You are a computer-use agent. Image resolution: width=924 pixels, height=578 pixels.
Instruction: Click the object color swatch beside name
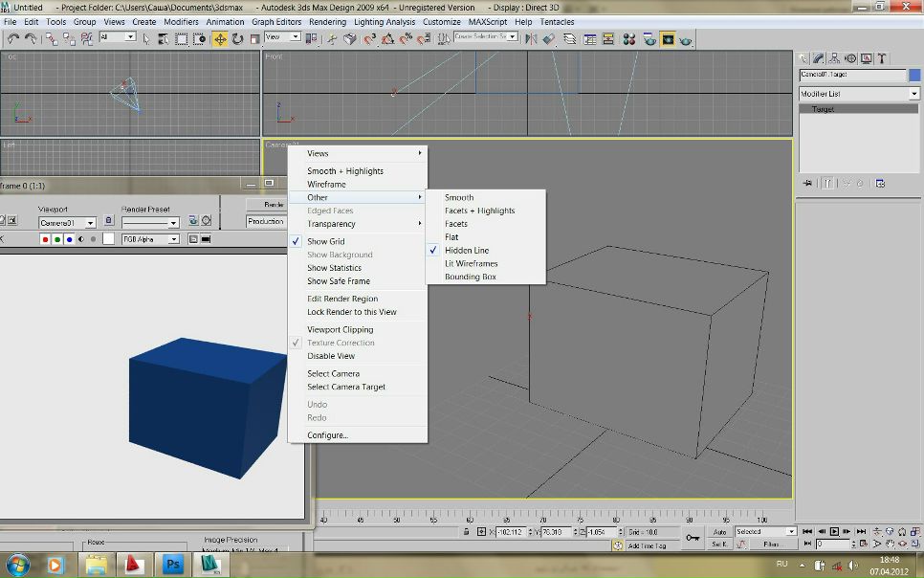pyautogui.click(x=914, y=75)
